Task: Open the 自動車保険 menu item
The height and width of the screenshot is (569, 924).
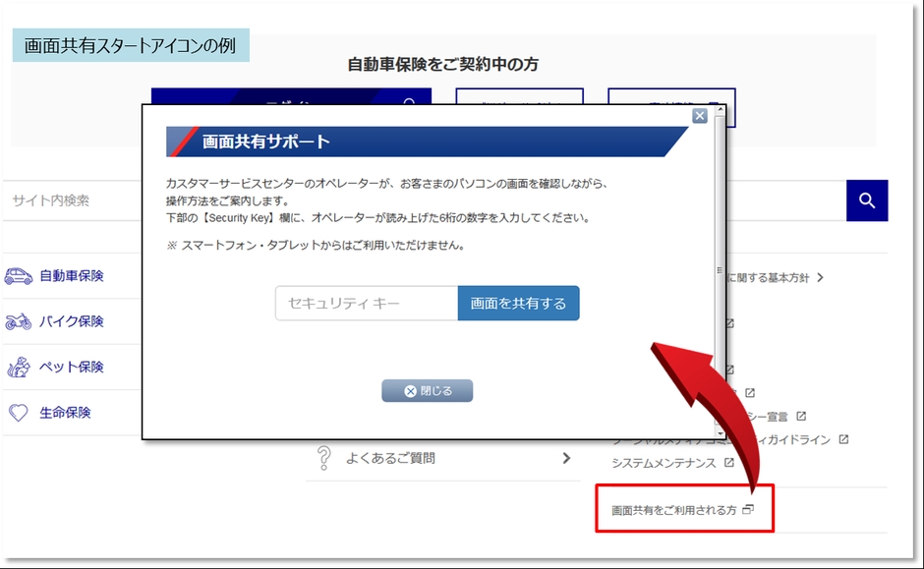Action: click(72, 276)
